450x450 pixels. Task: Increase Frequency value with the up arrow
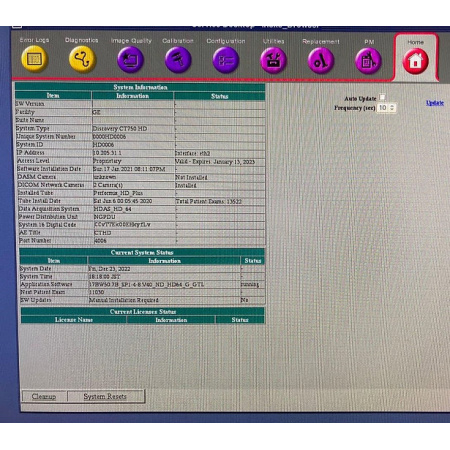(x=392, y=106)
